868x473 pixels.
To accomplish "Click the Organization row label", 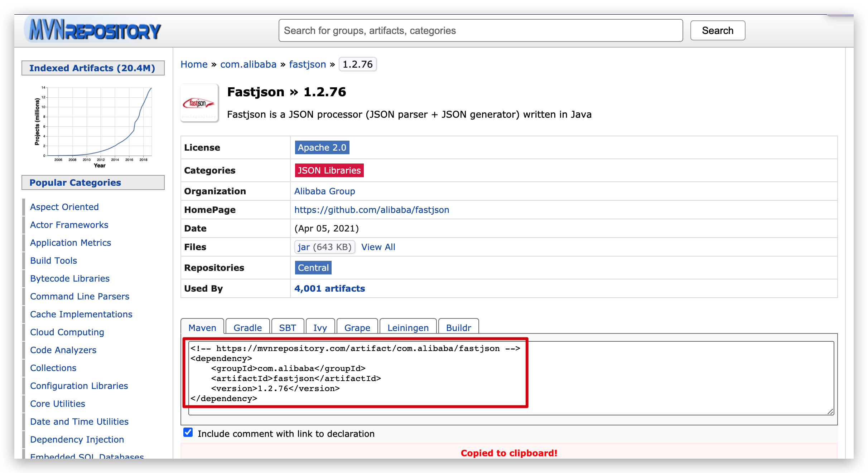I will pyautogui.click(x=215, y=191).
